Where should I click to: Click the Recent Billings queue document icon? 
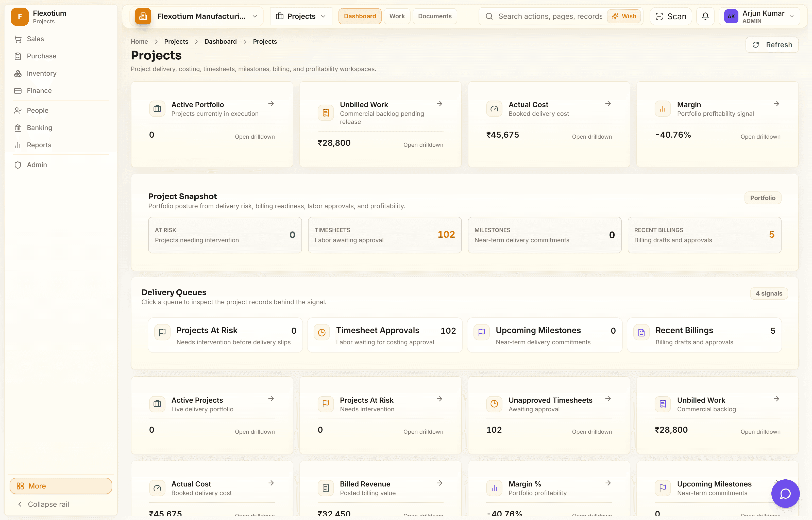tap(641, 333)
